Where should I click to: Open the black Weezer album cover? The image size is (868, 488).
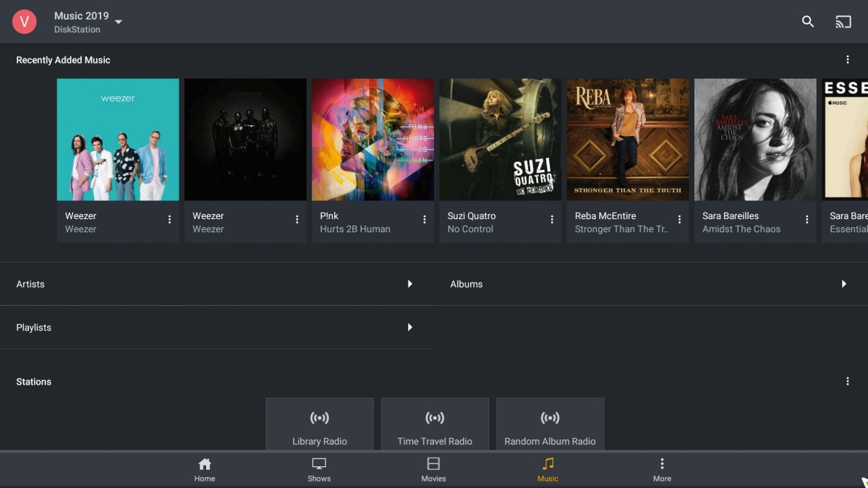pyautogui.click(x=245, y=140)
